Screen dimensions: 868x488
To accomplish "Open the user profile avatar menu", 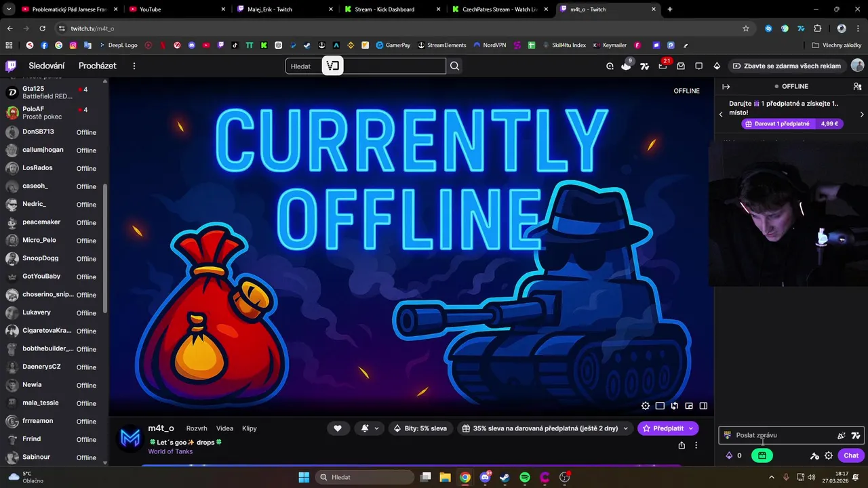I will tap(857, 66).
